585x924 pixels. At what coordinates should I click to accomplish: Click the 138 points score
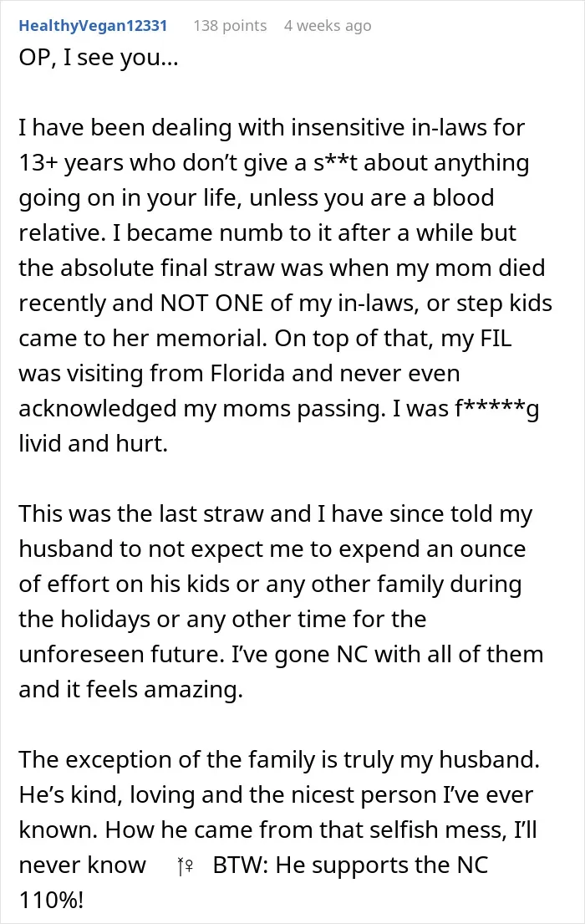click(230, 26)
